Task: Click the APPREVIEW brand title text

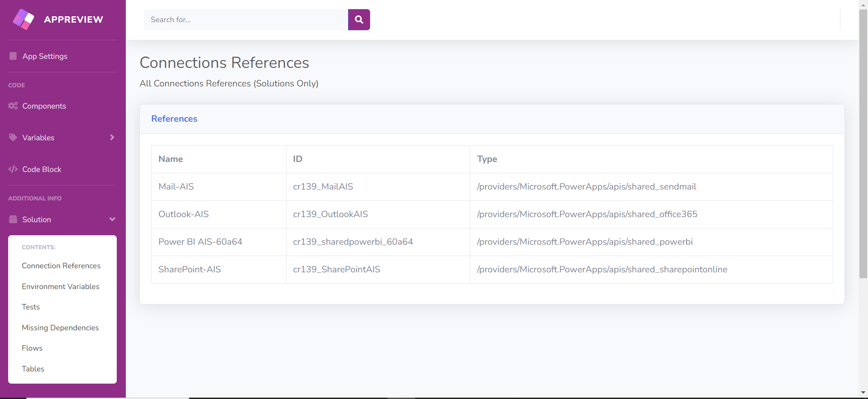Action: tap(73, 19)
